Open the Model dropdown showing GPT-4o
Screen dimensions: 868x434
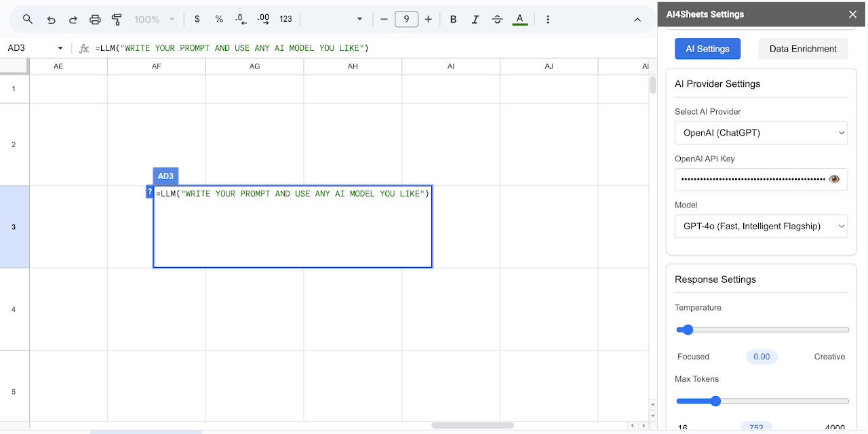[x=761, y=226]
